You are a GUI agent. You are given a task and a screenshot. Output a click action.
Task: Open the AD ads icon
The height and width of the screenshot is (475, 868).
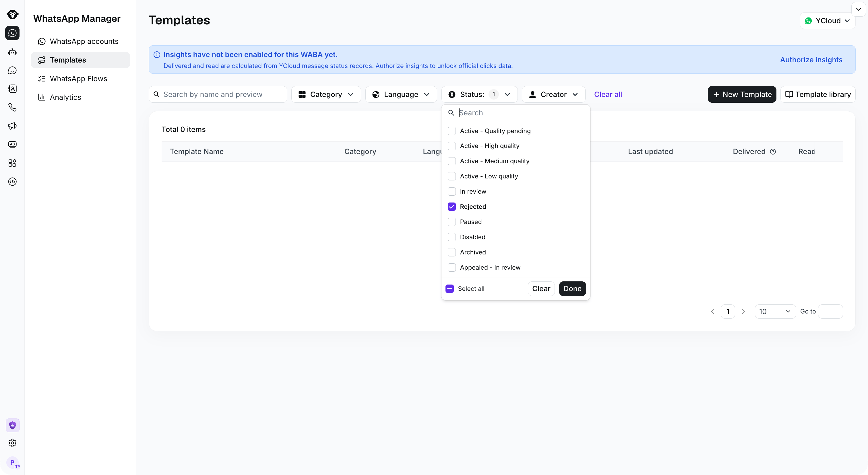point(12,144)
